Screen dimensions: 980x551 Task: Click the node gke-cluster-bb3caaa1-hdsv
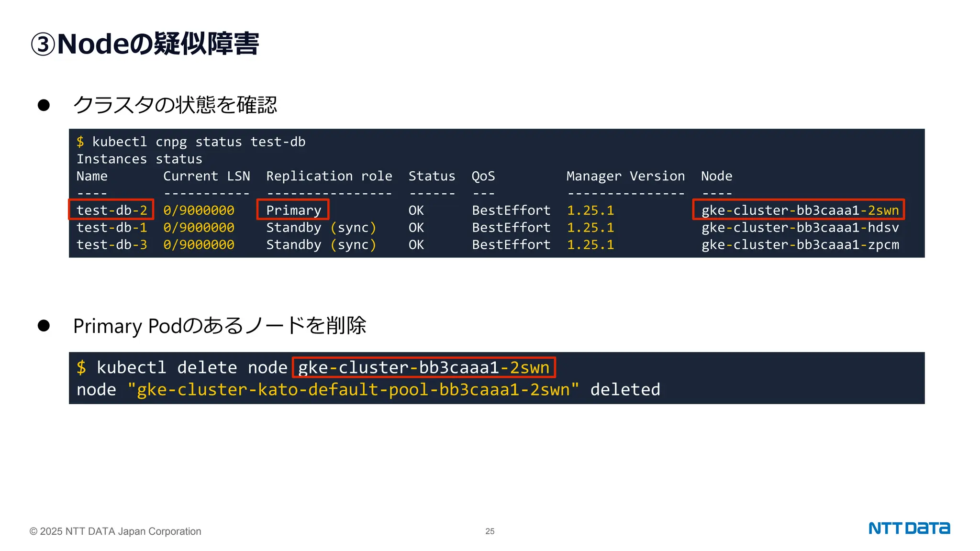pos(800,228)
